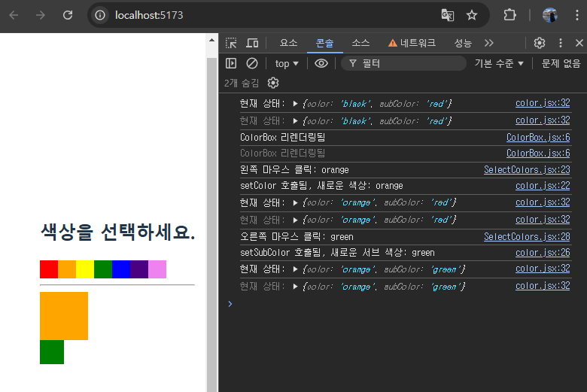The image size is (587, 392).
Task: Click the 문제 없음 issues indicator
Action: click(561, 64)
